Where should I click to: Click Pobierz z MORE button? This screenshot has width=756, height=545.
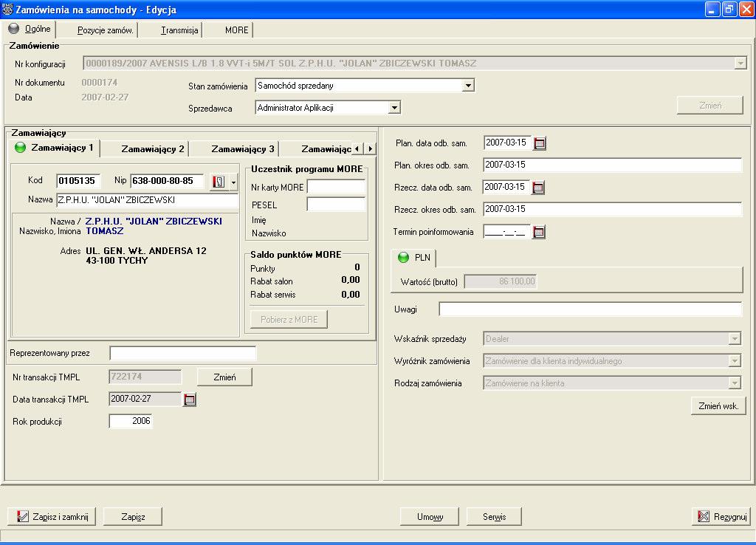point(289,319)
